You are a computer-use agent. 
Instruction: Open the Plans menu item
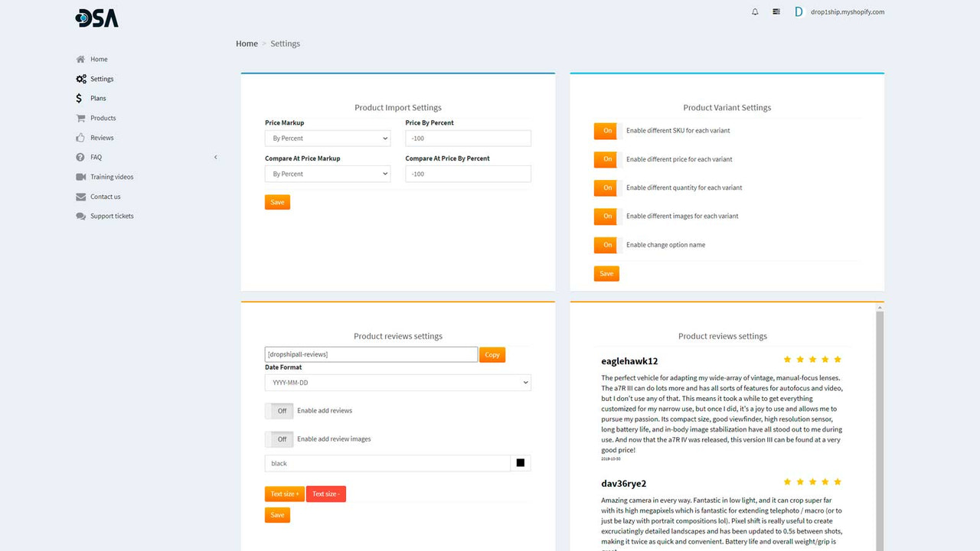(x=98, y=98)
